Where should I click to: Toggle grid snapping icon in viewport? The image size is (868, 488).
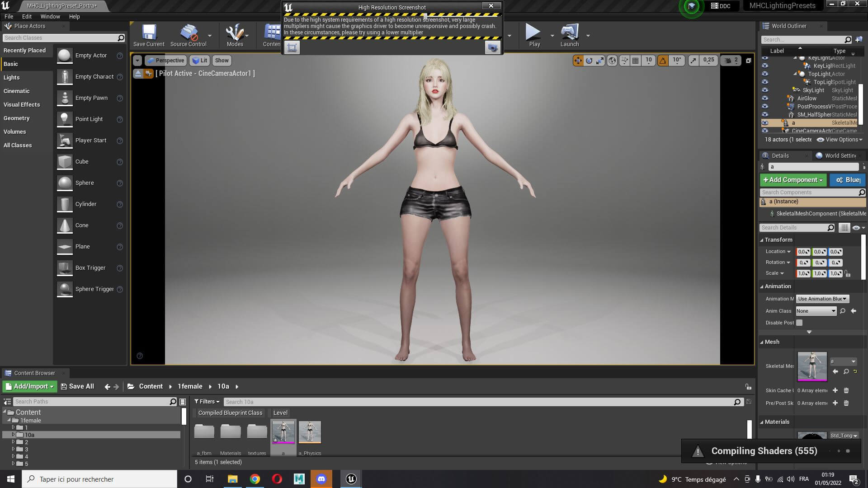(636, 61)
